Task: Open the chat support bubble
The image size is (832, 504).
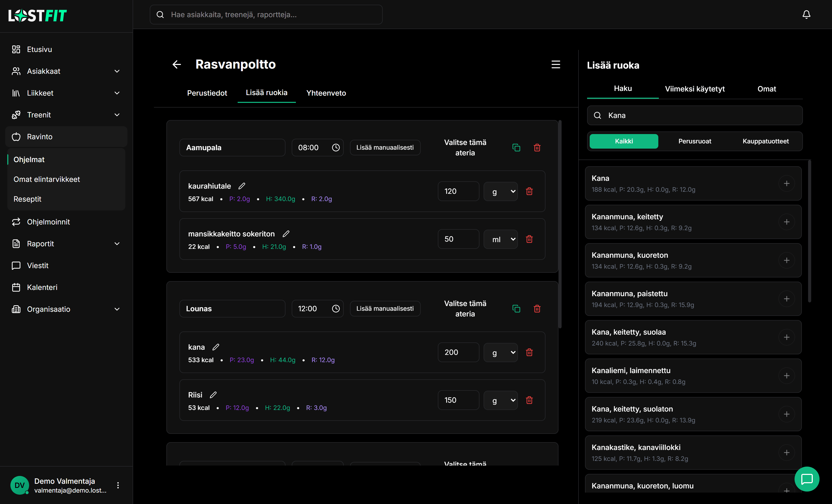Action: 807,479
